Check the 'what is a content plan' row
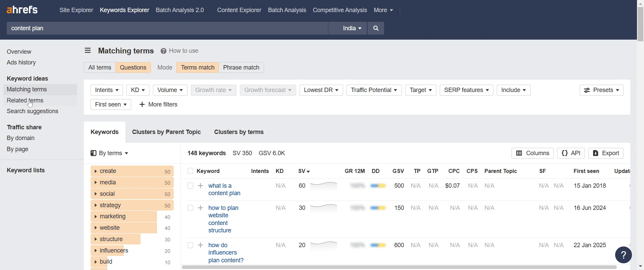The image size is (644, 270). point(190,186)
